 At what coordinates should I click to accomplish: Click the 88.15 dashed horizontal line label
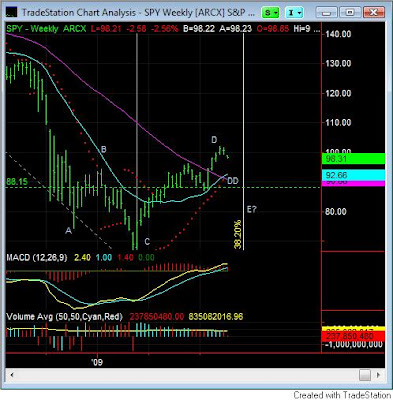(x=17, y=182)
